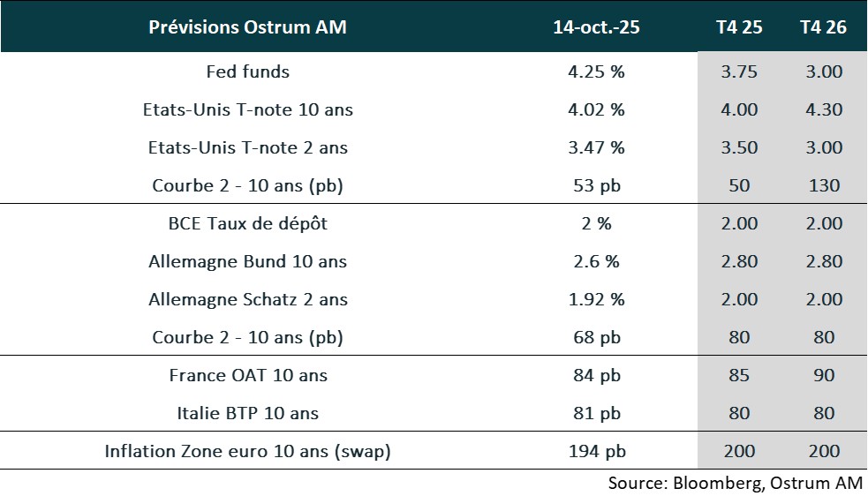The height and width of the screenshot is (496, 868).
Task: Select the "T4 26" column header
Action: (823, 27)
